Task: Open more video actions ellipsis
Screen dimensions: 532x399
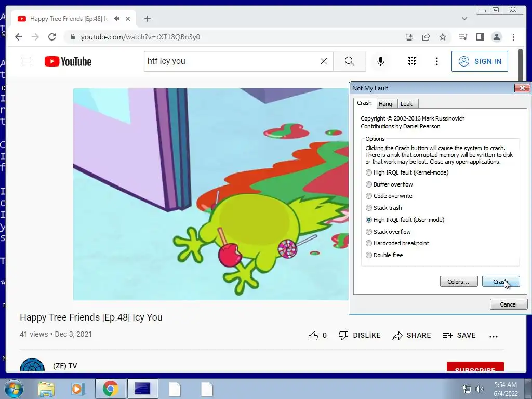Action: (494, 336)
